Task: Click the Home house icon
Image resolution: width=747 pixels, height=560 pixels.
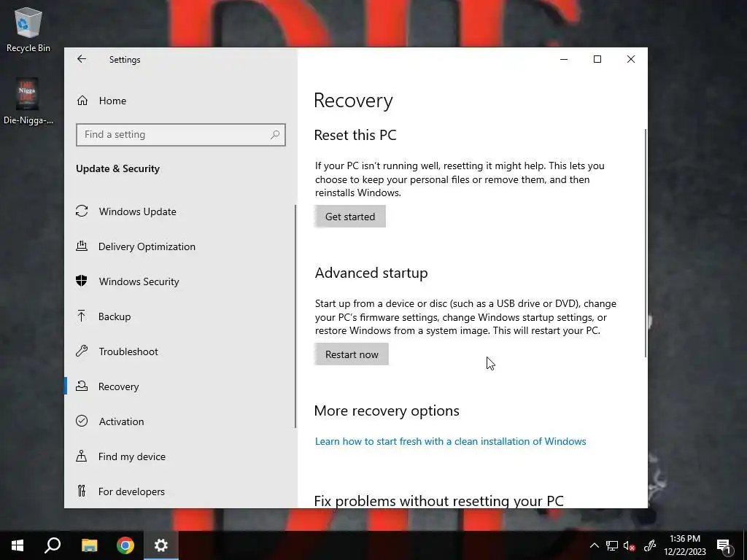Action: coord(82,101)
